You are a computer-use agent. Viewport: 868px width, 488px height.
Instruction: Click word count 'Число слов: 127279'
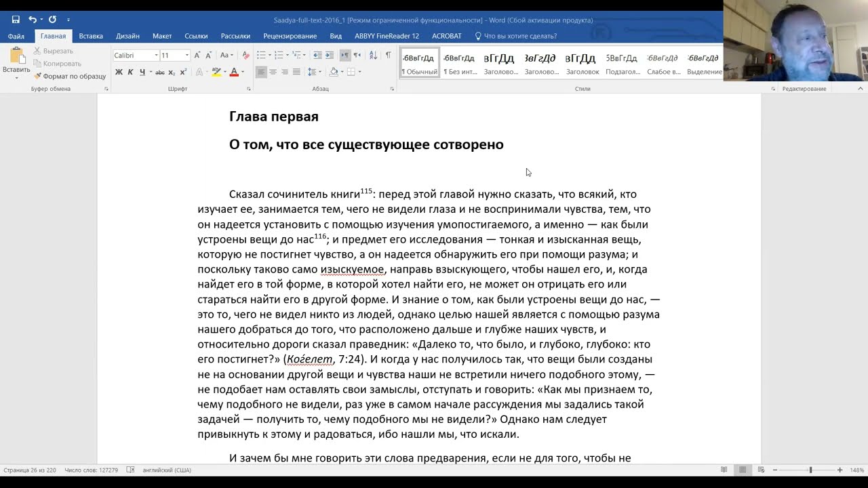click(91, 470)
